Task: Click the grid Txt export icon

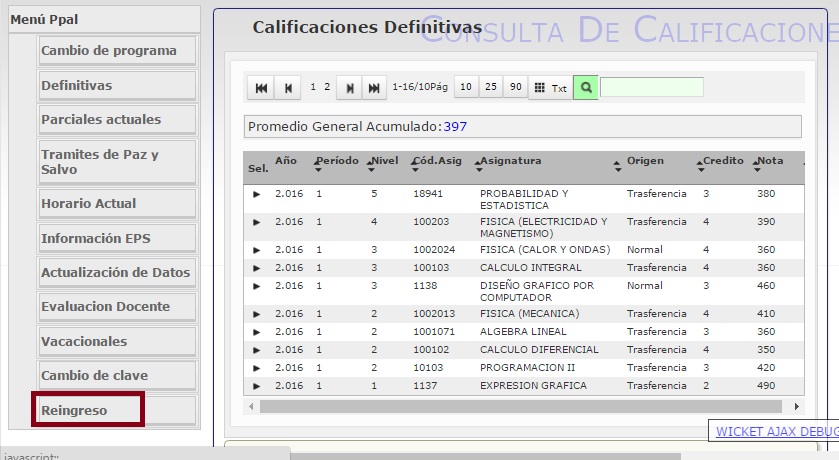Action: [x=548, y=88]
